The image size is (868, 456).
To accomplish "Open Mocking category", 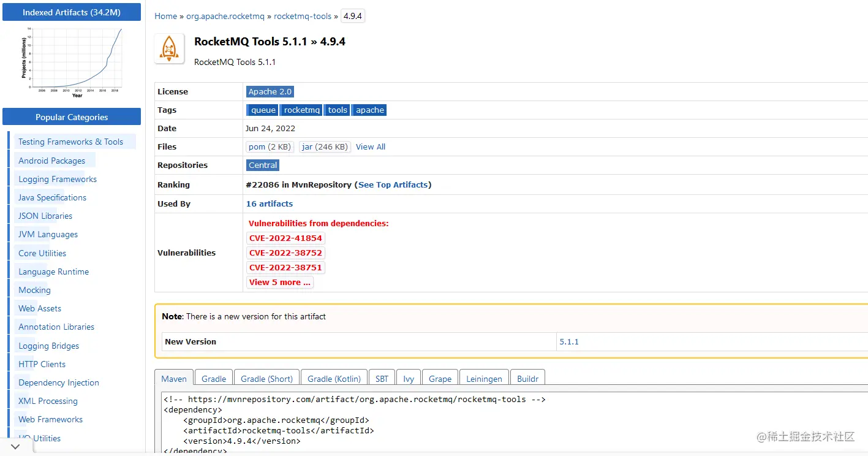I will pyautogui.click(x=34, y=290).
